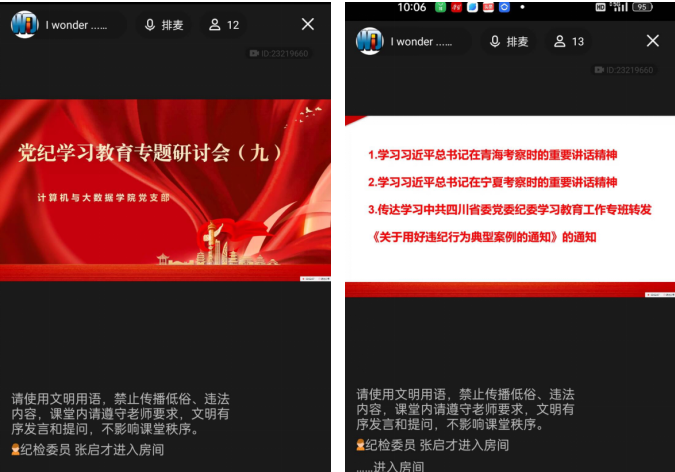Image resolution: width=675 pixels, height=472 pixels.
Task: Tap the camera ID:23219660 badge in right screen
Action: [624, 70]
